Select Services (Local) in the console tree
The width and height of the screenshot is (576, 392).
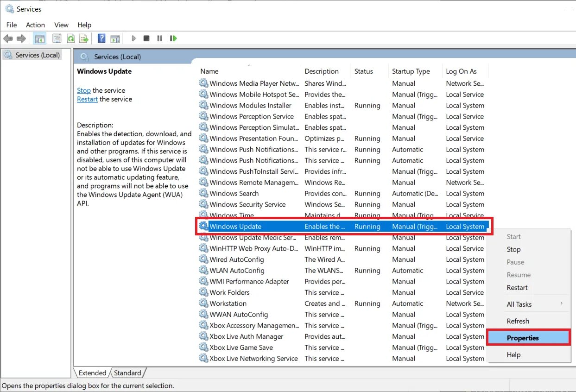tap(32, 55)
